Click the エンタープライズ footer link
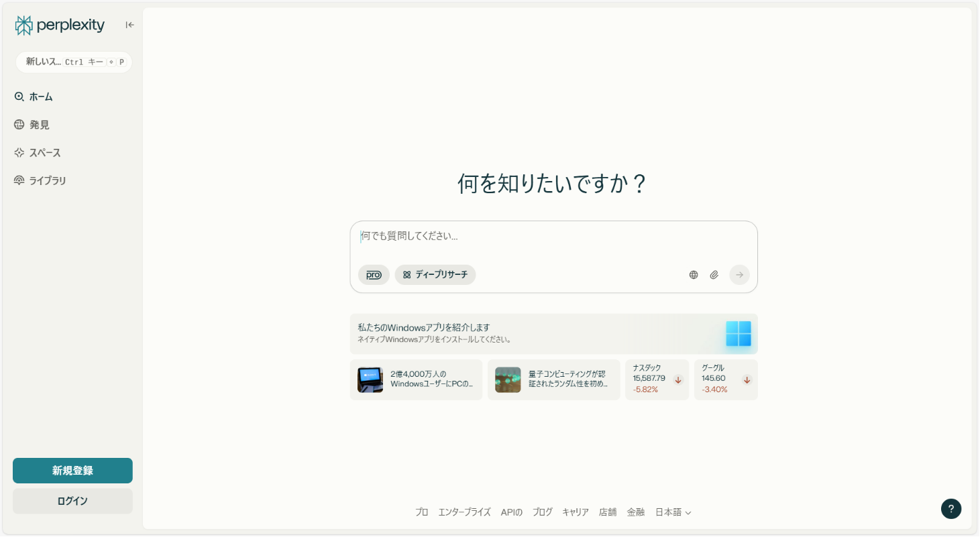This screenshot has height=537, width=980. pos(464,512)
